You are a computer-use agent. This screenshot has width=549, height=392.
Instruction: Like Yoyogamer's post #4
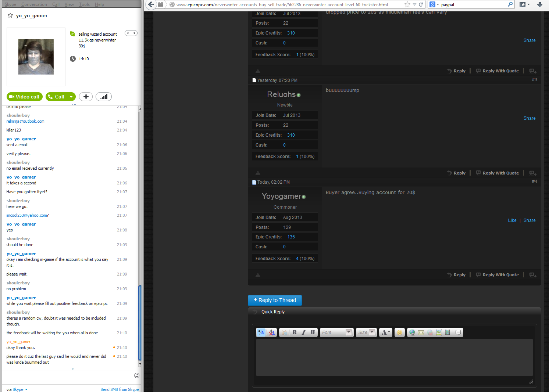(512, 220)
